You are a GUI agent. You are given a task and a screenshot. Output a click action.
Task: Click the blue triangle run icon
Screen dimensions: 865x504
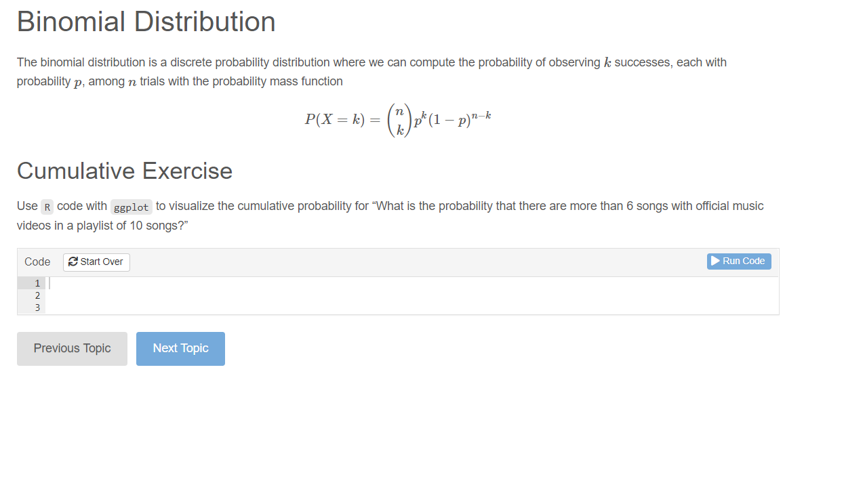(715, 261)
